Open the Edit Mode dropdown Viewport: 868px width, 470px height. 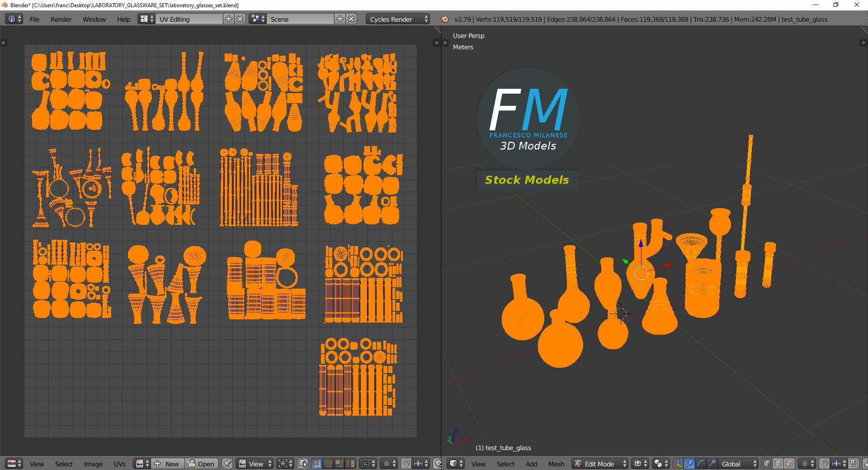pyautogui.click(x=600, y=464)
